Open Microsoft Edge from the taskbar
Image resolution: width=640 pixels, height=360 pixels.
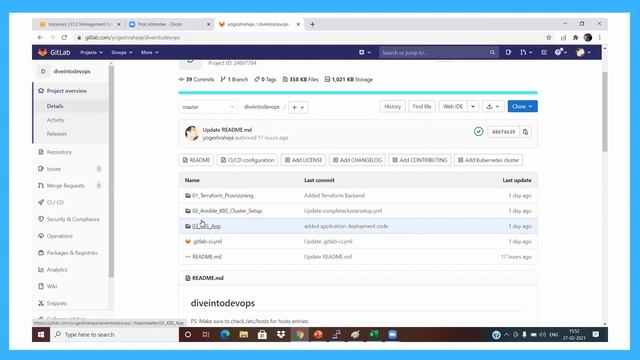click(x=225, y=334)
